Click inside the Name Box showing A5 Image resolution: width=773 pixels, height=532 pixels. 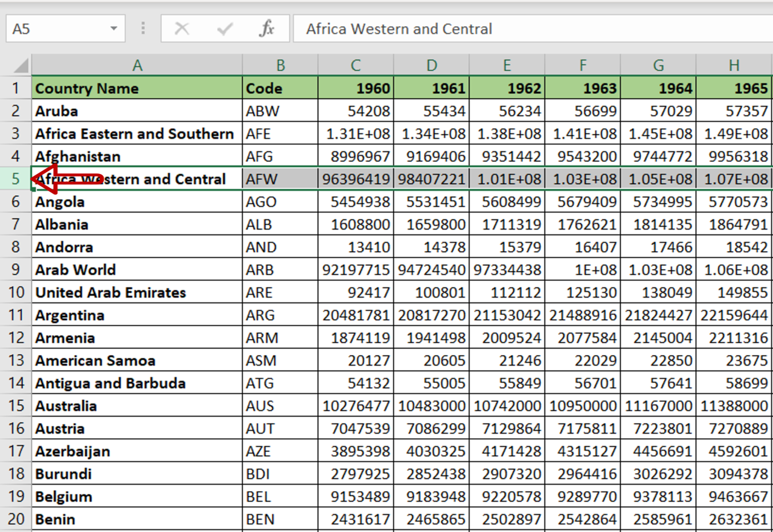click(55, 29)
